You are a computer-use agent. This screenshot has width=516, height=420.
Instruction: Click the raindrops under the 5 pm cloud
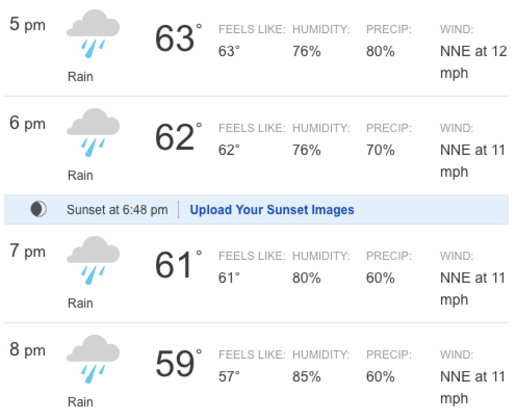pos(94,49)
